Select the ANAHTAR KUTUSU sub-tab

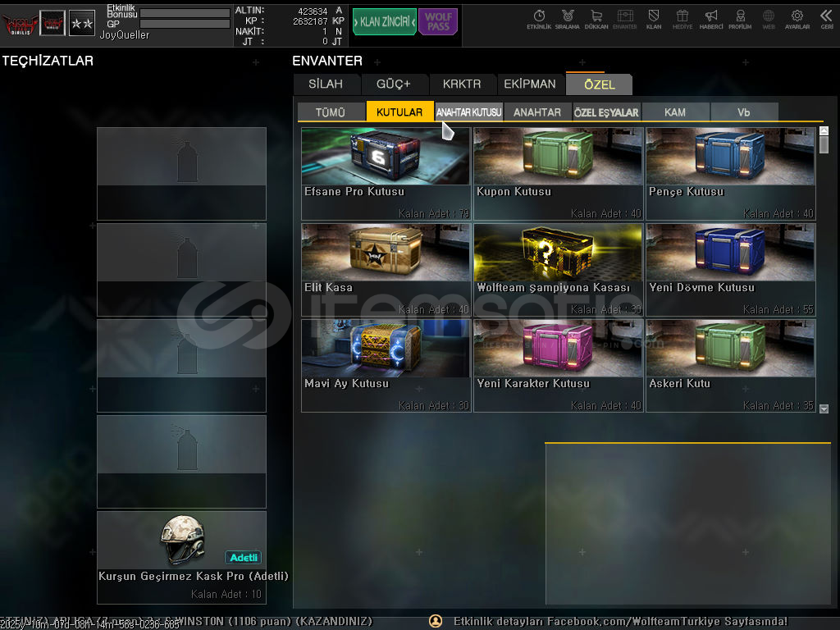click(x=468, y=112)
